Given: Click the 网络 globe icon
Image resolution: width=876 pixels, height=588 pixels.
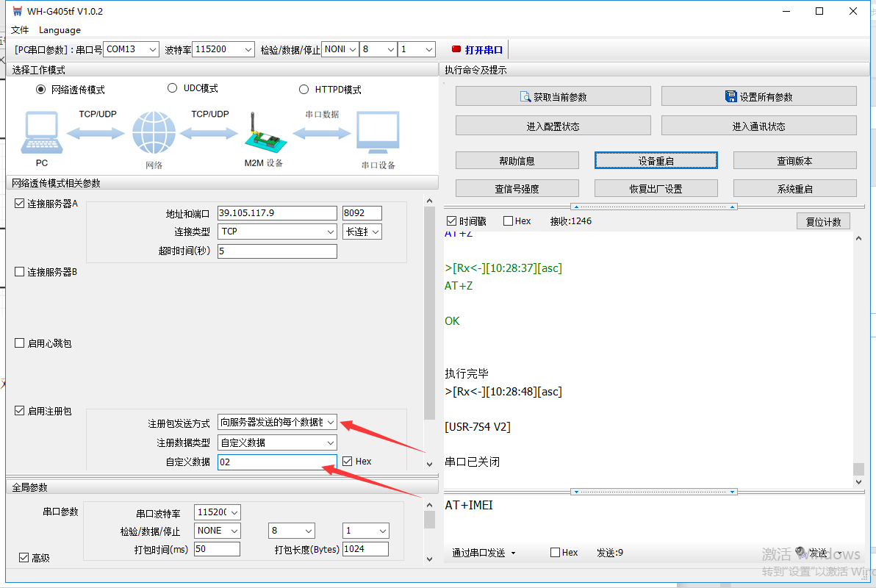Looking at the screenshot, I should coord(154,133).
